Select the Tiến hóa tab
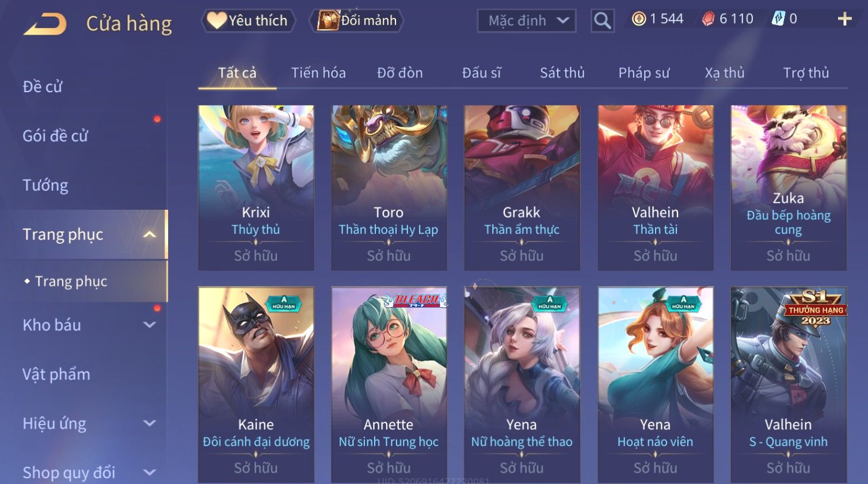This screenshot has height=484, width=868. coord(318,73)
